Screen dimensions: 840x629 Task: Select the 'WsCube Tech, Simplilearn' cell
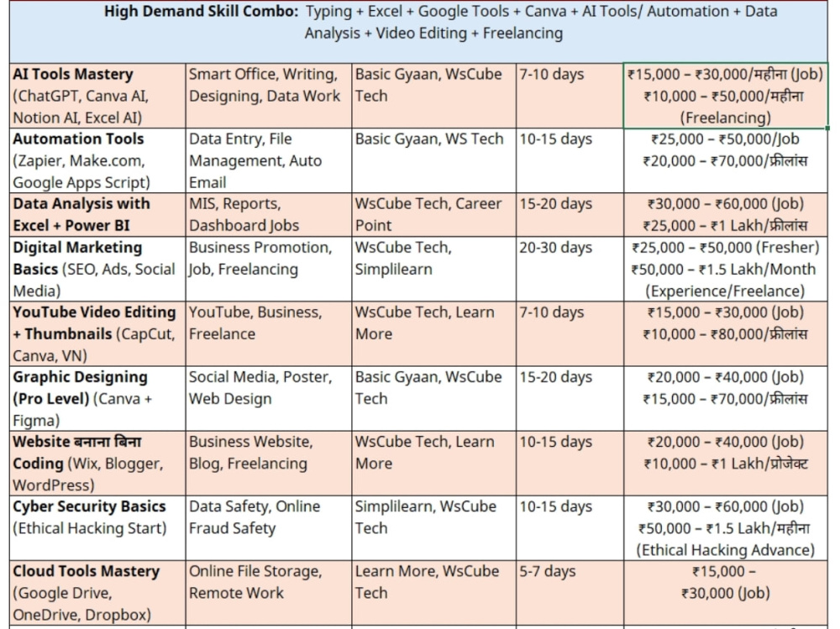(x=434, y=269)
